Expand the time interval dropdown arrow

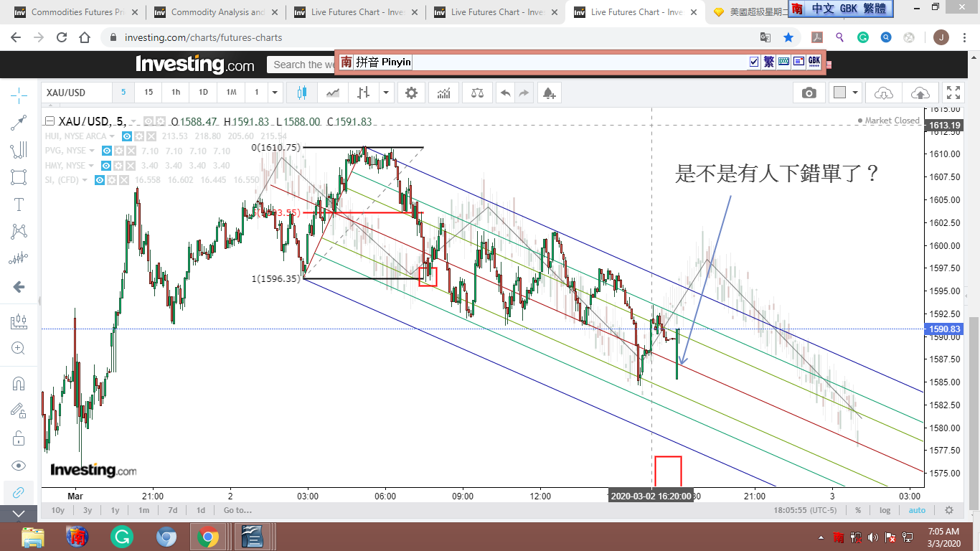click(x=275, y=93)
